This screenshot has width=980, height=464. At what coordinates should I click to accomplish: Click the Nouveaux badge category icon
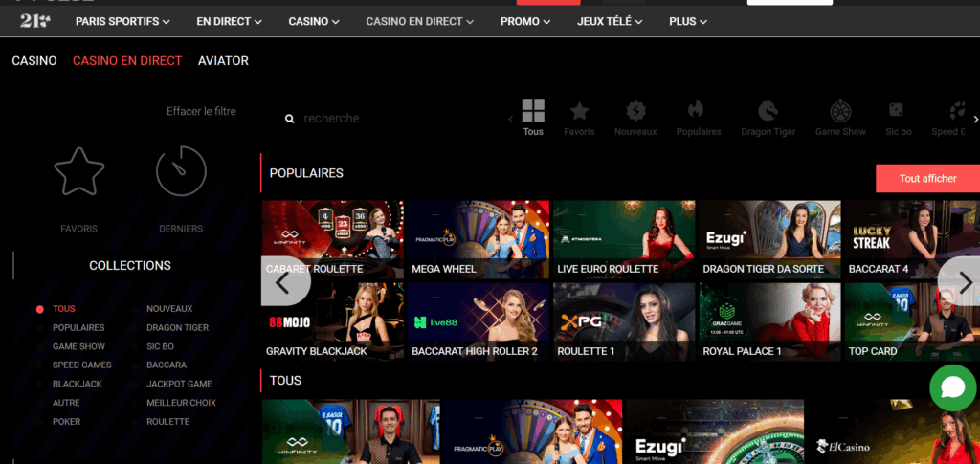click(x=635, y=112)
